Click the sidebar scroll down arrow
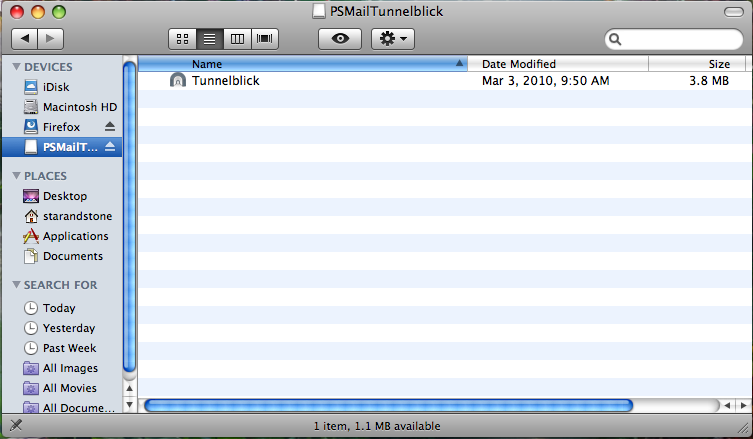This screenshot has width=753, height=439. pos(129,405)
